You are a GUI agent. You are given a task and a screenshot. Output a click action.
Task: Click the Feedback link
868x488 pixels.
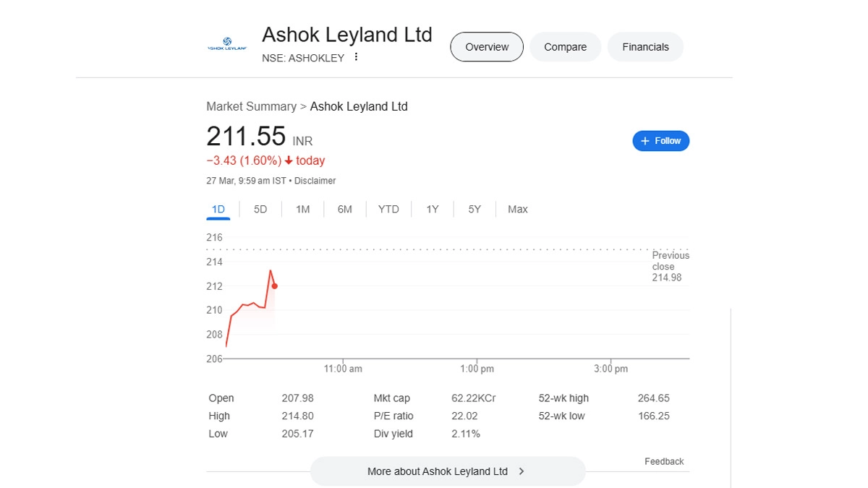(x=664, y=461)
